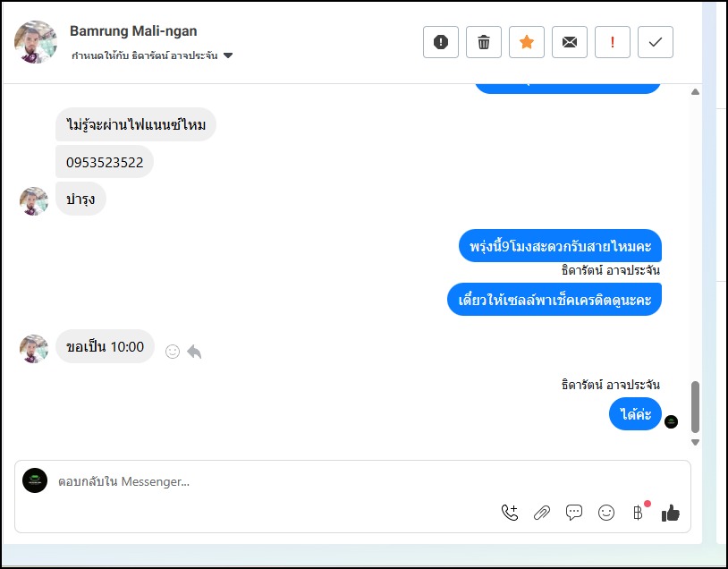Click customer avatar beside บำรุง message
This screenshot has width=728, height=569.
(x=33, y=201)
